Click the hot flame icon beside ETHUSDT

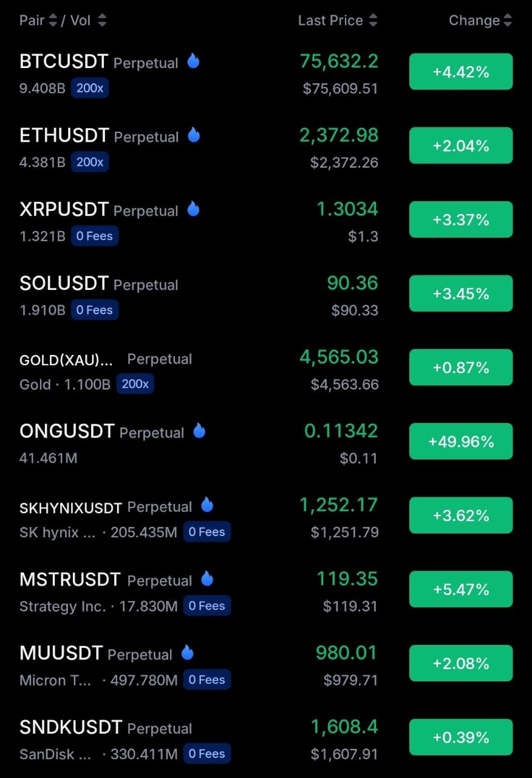click(x=193, y=135)
